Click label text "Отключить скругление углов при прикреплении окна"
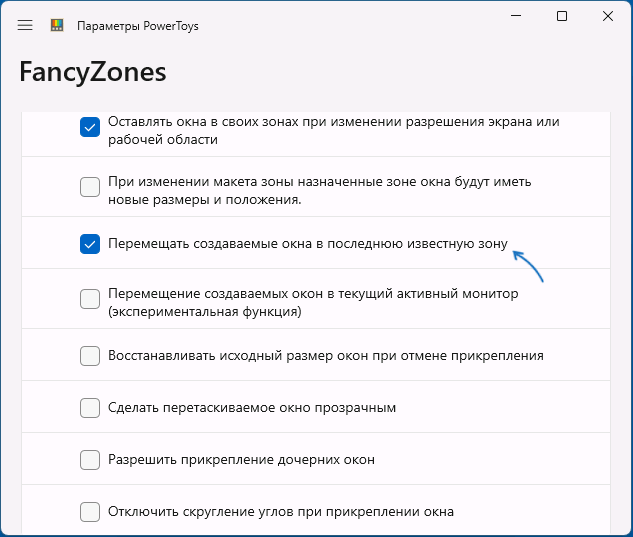Image resolution: width=633 pixels, height=537 pixels. [x=281, y=512]
